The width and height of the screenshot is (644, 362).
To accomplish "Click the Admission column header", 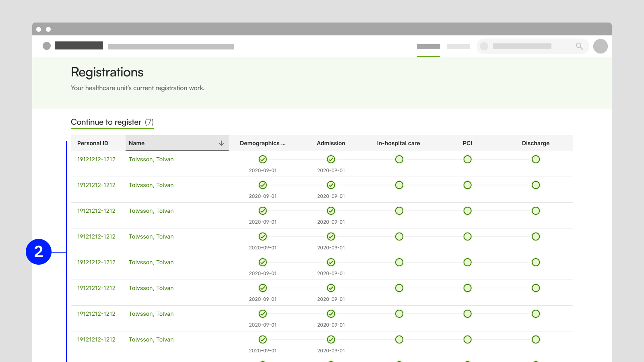I will (331, 143).
